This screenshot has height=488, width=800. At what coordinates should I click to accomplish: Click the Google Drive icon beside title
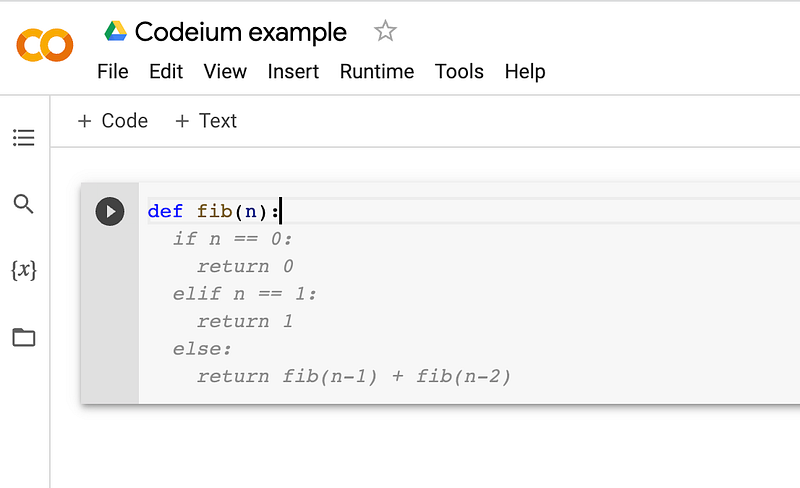coord(115,31)
